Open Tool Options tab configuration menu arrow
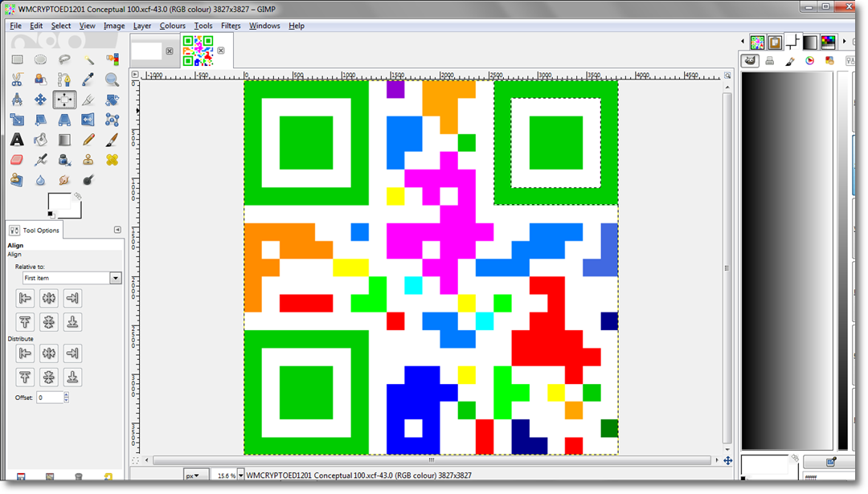Viewport: 868px width, 494px height. [x=117, y=230]
